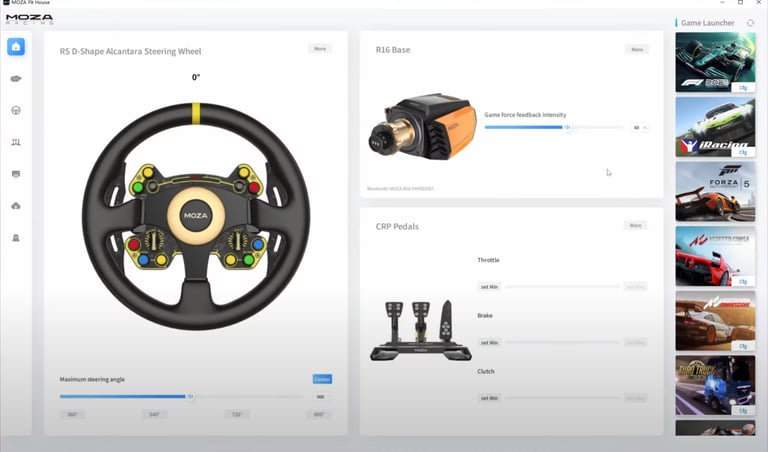Screen dimensions: 768x452
Task: Click the MOZA Racing logo
Action: (x=29, y=20)
